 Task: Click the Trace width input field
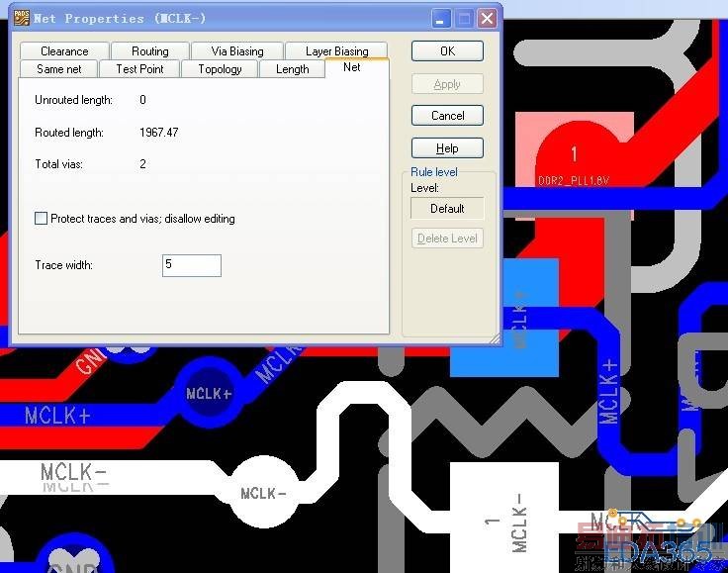point(192,265)
